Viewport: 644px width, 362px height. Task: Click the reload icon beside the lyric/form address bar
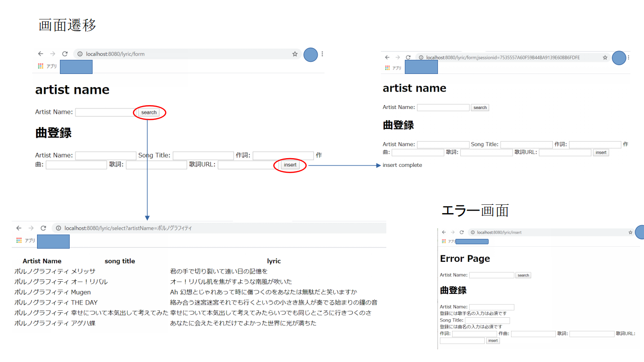[x=65, y=54]
